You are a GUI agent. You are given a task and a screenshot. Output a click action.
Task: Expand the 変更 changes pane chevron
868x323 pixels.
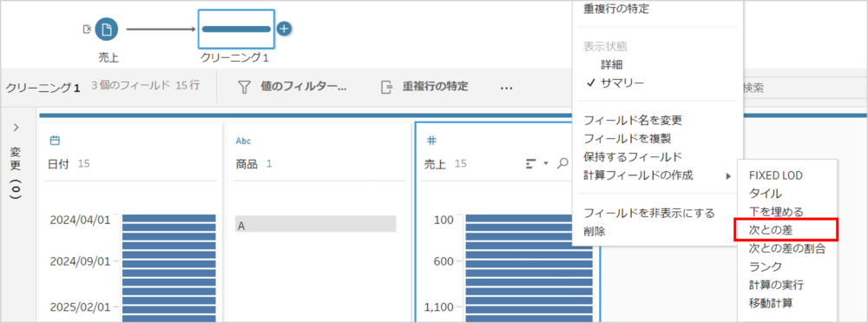pyautogui.click(x=16, y=128)
